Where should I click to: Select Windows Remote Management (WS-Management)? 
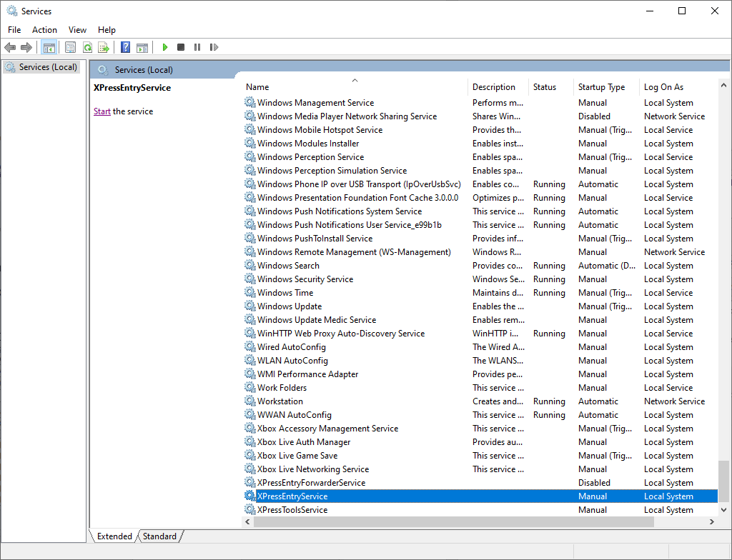[480, 251]
